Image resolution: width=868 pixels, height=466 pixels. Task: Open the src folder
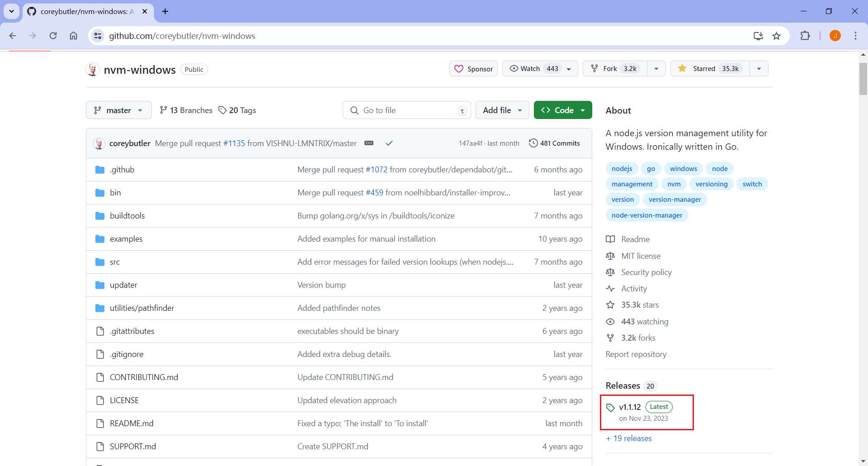(115, 262)
